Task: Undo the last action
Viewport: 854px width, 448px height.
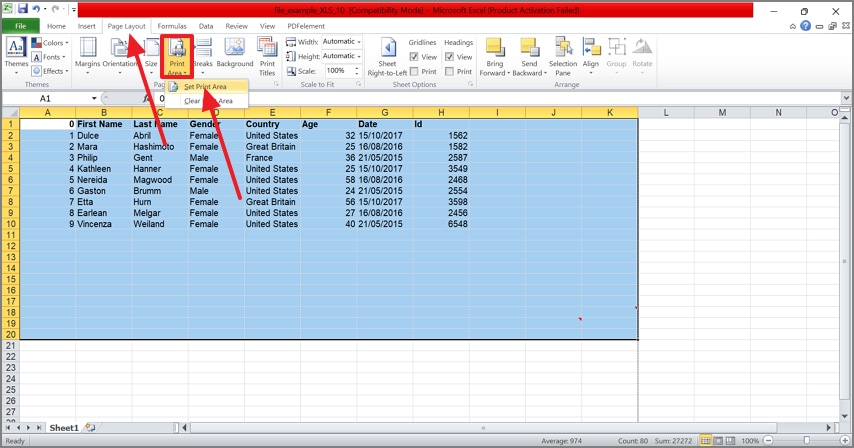Action: click(36, 9)
